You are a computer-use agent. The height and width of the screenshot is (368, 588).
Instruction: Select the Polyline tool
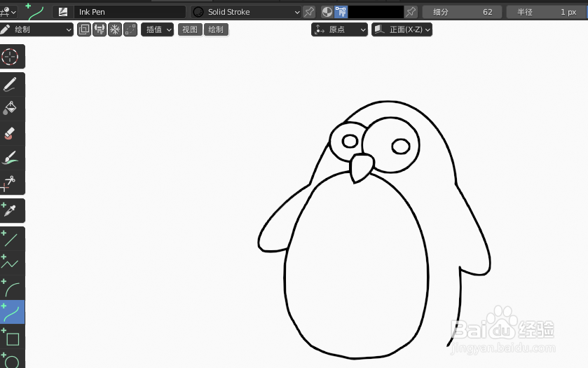click(11, 263)
